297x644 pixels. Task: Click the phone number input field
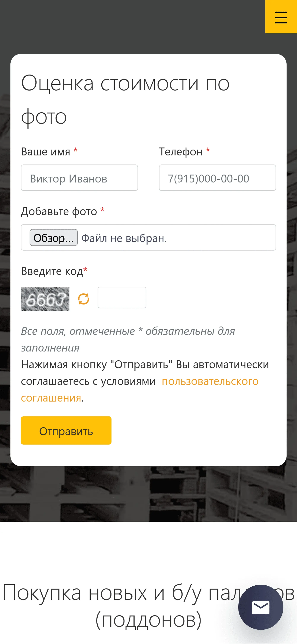coord(217,178)
